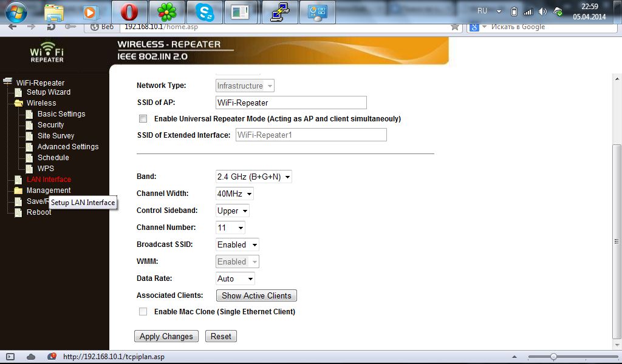The width and height of the screenshot is (622, 364).
Task: Click the Reset button
Action: coord(221,336)
